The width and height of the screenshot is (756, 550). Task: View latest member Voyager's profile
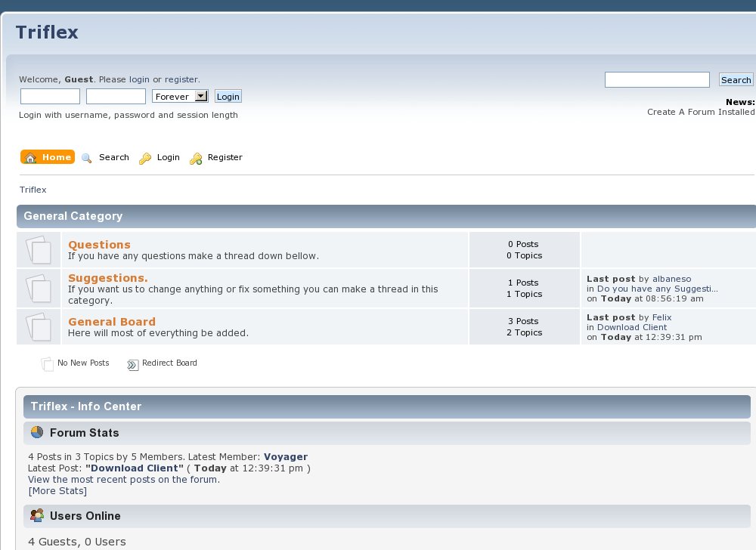(x=286, y=456)
